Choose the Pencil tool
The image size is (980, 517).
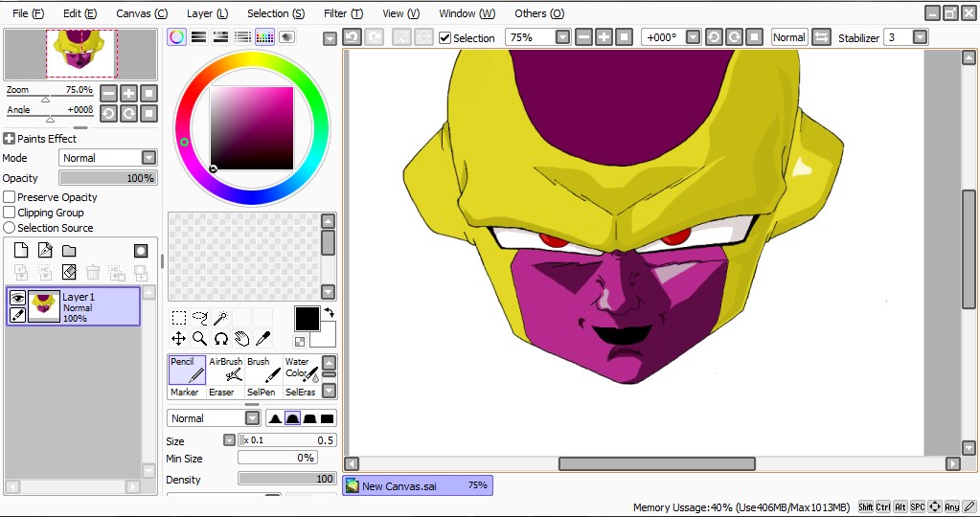coord(187,369)
